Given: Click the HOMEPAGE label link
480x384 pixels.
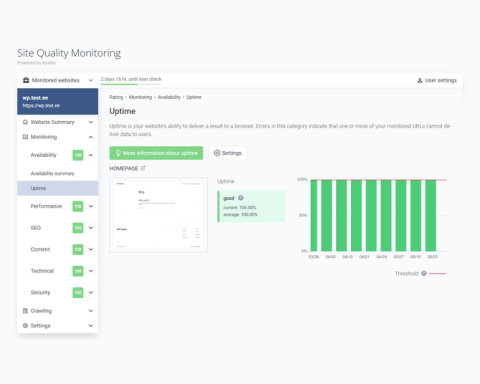Looking at the screenshot, I should coord(124,168).
